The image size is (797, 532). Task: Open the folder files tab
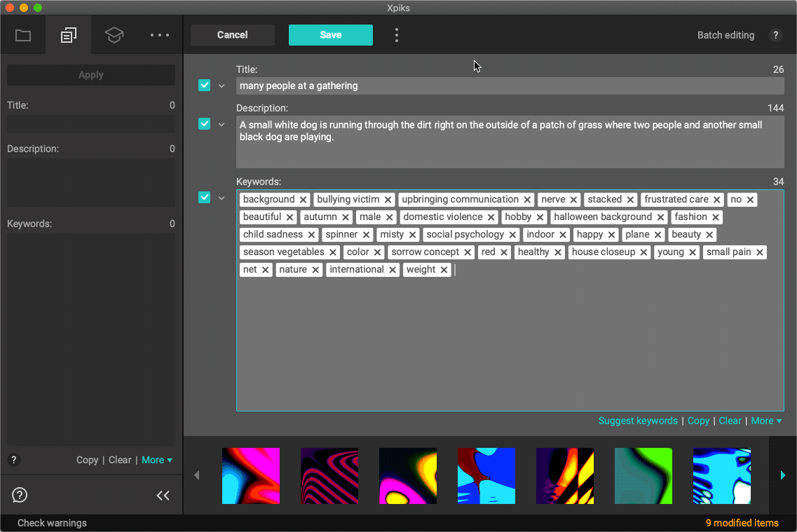coord(23,35)
